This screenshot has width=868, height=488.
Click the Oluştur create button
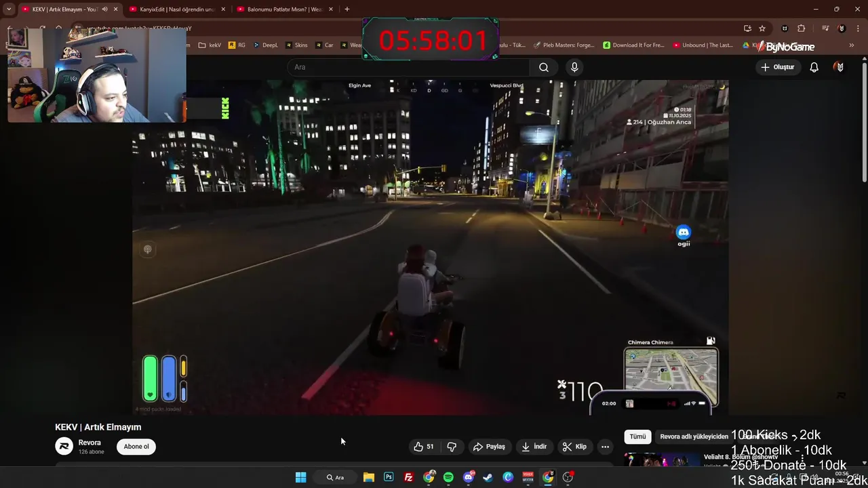point(778,67)
